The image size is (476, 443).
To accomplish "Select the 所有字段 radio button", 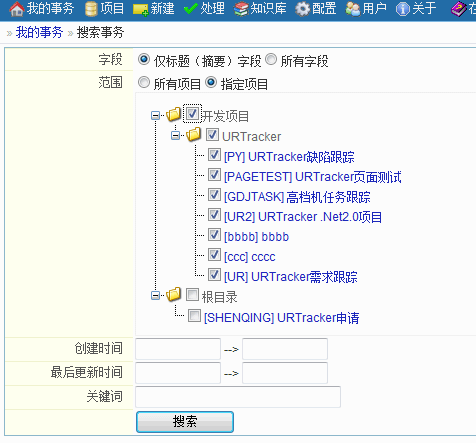I will (x=271, y=60).
